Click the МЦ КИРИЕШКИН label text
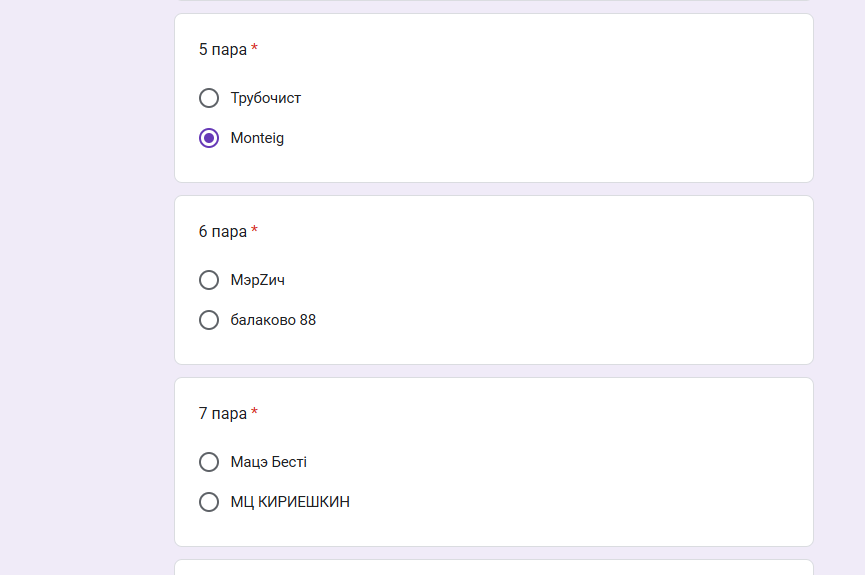Screen dimensions: 865x575 290,502
